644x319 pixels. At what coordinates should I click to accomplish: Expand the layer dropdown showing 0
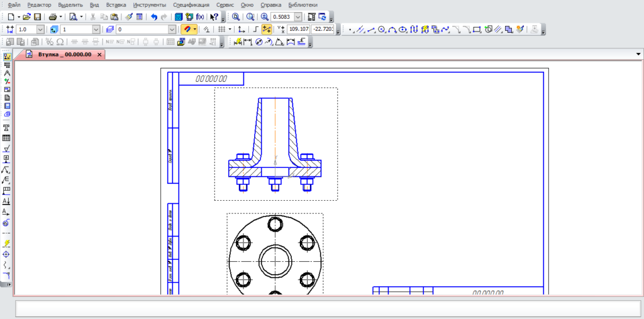pos(172,30)
